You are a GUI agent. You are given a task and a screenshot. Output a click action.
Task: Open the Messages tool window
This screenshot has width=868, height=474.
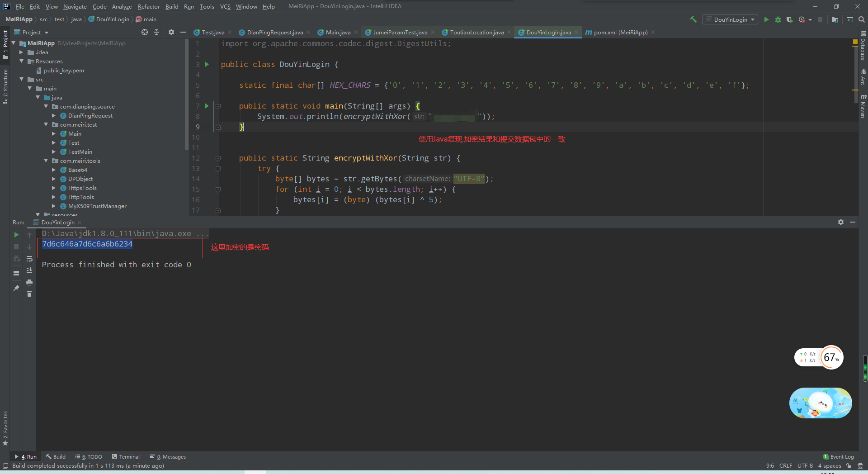pyautogui.click(x=168, y=457)
